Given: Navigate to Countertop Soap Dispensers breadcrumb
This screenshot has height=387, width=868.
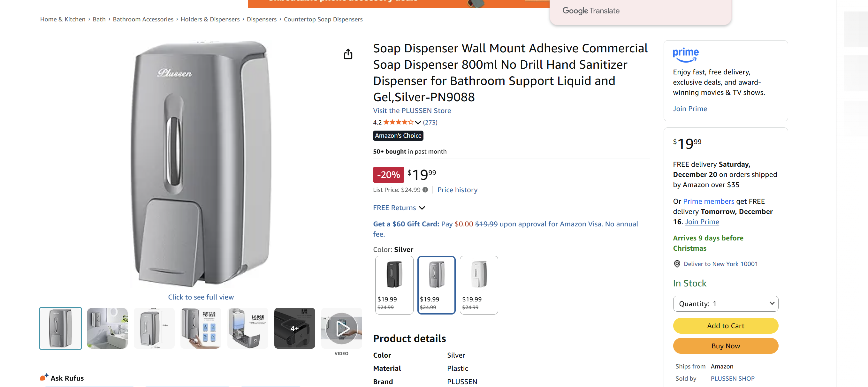Looking at the screenshot, I should [323, 19].
